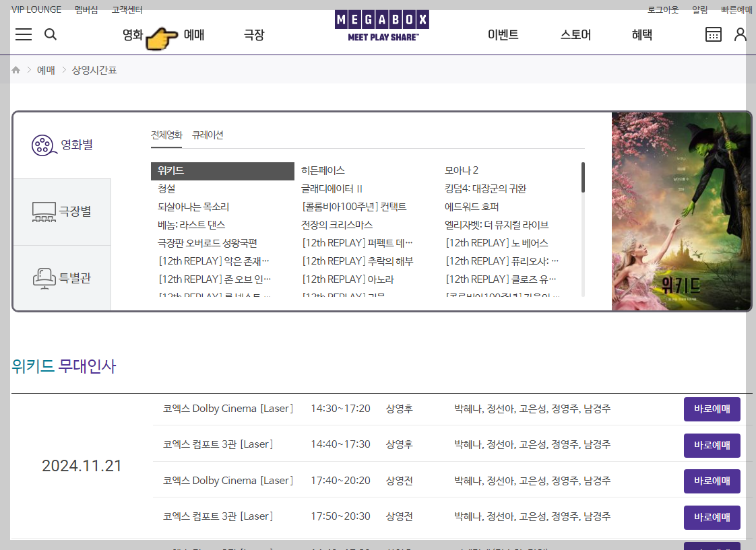Click the 고객센터 link

[127, 9]
